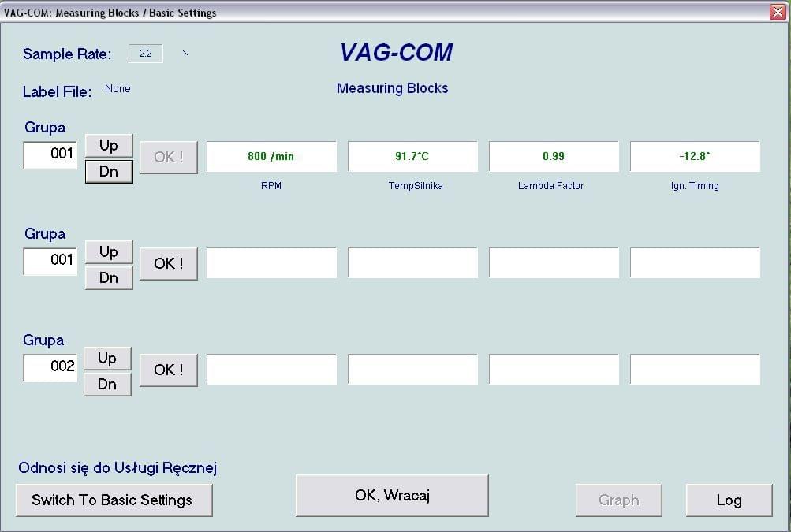Image resolution: width=791 pixels, height=532 pixels.
Task: Open the Log button
Action: pos(729,500)
